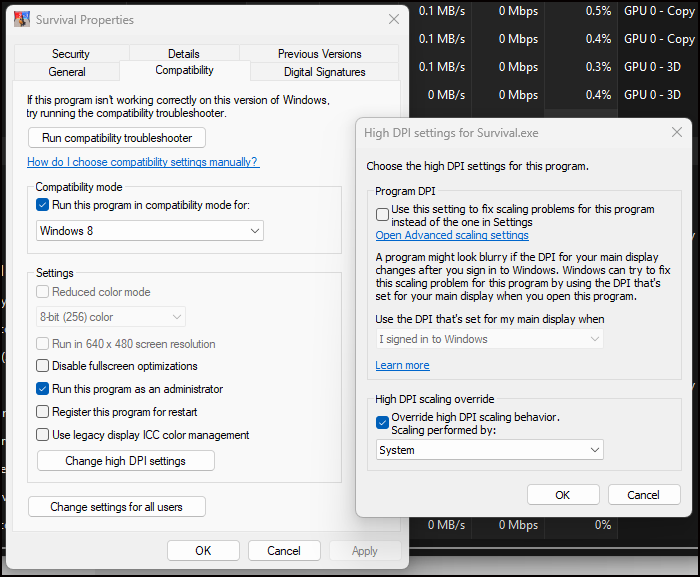The width and height of the screenshot is (700, 577).
Task: Click the 0 MB/s disk value above the dialog
Action: 446,95
